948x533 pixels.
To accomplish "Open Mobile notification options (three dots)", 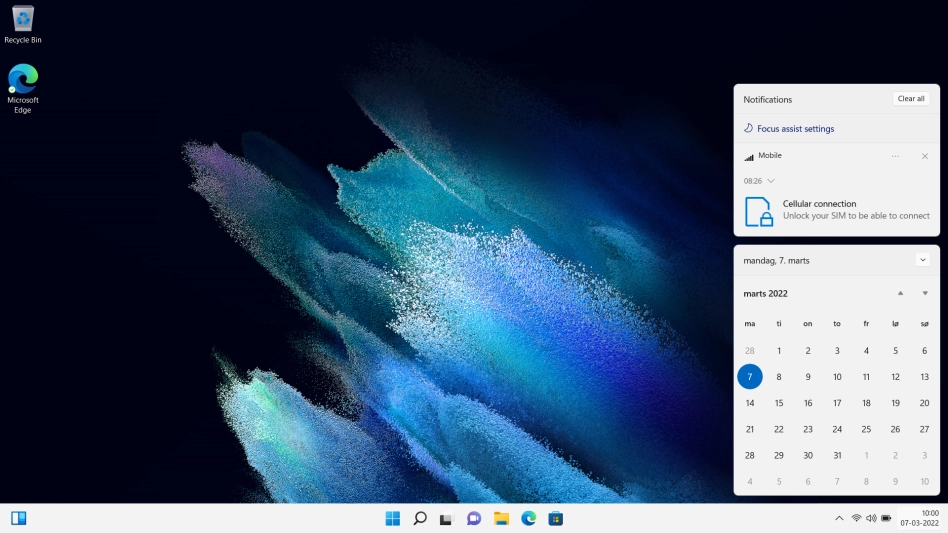I will click(x=895, y=156).
